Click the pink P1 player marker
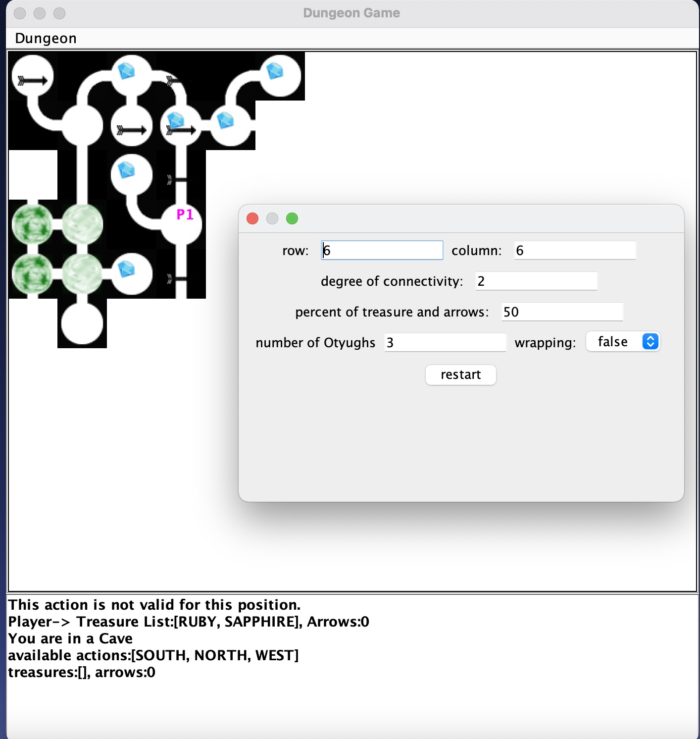 (185, 214)
